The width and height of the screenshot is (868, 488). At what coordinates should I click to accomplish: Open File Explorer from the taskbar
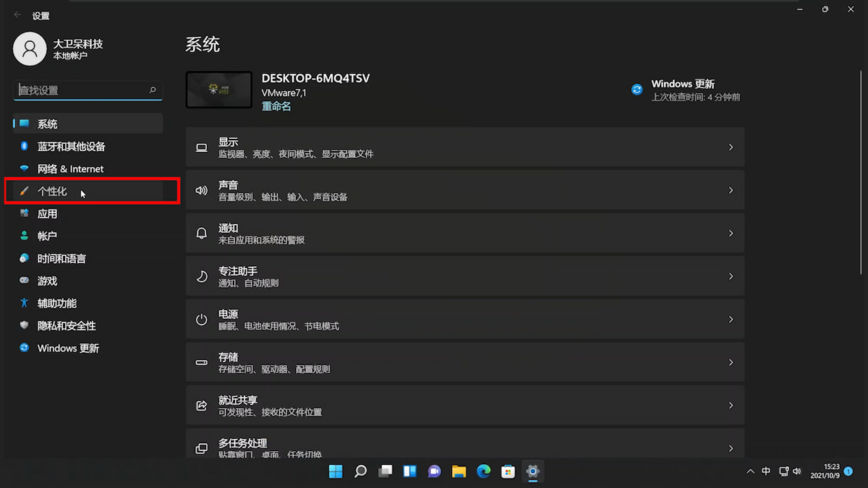pyautogui.click(x=459, y=471)
